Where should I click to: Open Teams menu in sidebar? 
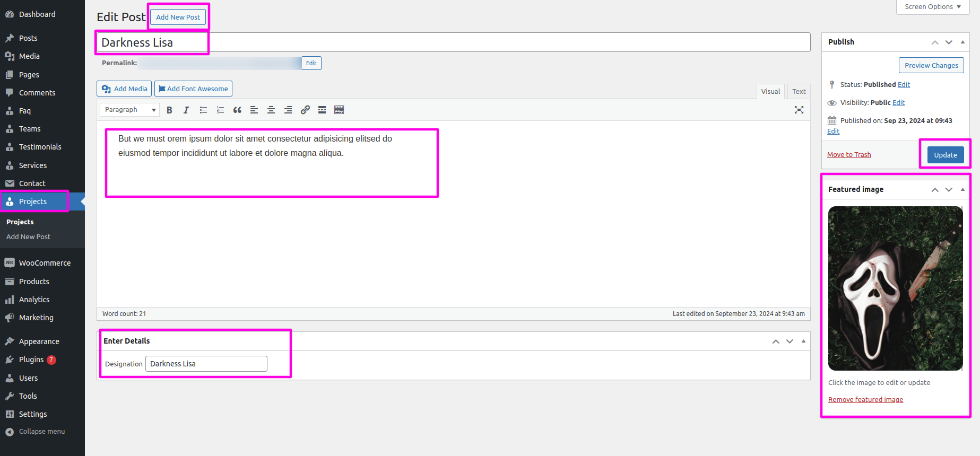click(x=42, y=129)
